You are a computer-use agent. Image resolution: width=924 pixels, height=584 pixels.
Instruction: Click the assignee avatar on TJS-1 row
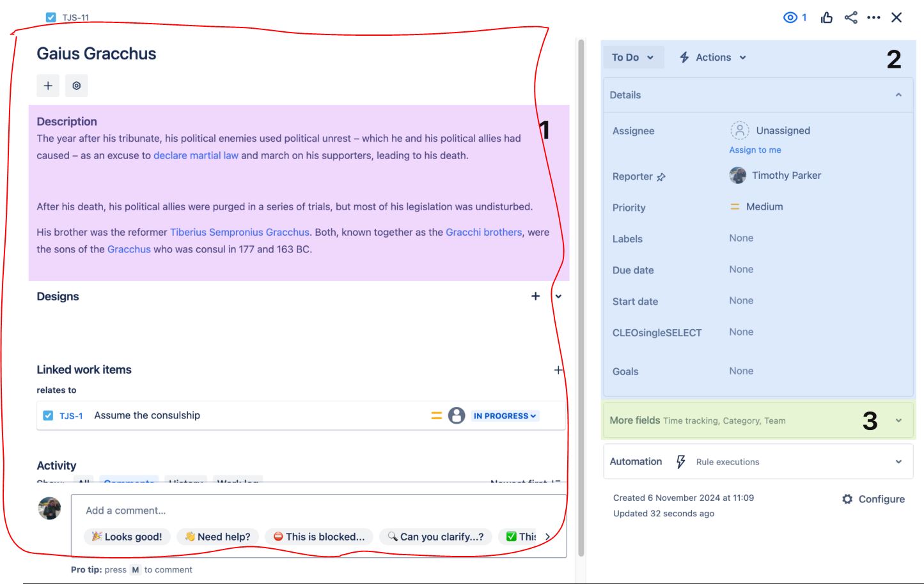click(x=457, y=415)
